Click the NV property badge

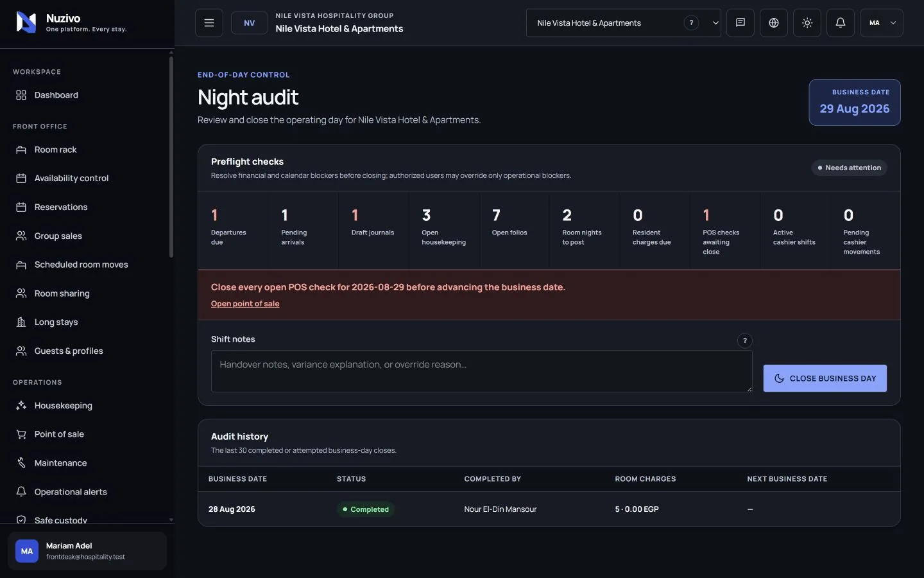[x=250, y=22]
